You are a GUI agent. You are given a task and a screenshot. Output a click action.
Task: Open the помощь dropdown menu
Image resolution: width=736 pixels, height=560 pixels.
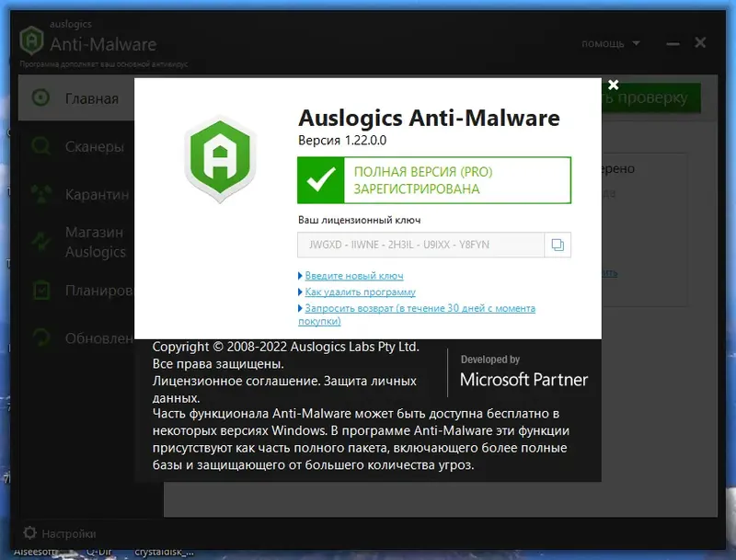(603, 44)
